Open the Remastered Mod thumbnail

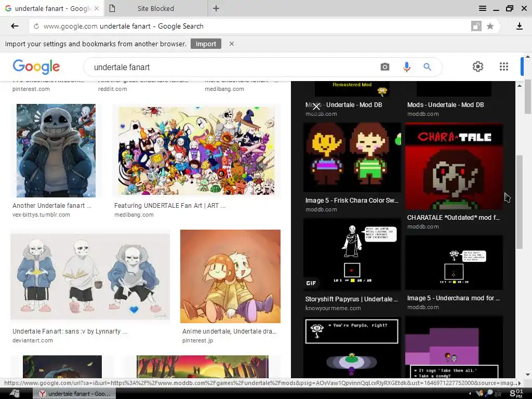click(352, 89)
